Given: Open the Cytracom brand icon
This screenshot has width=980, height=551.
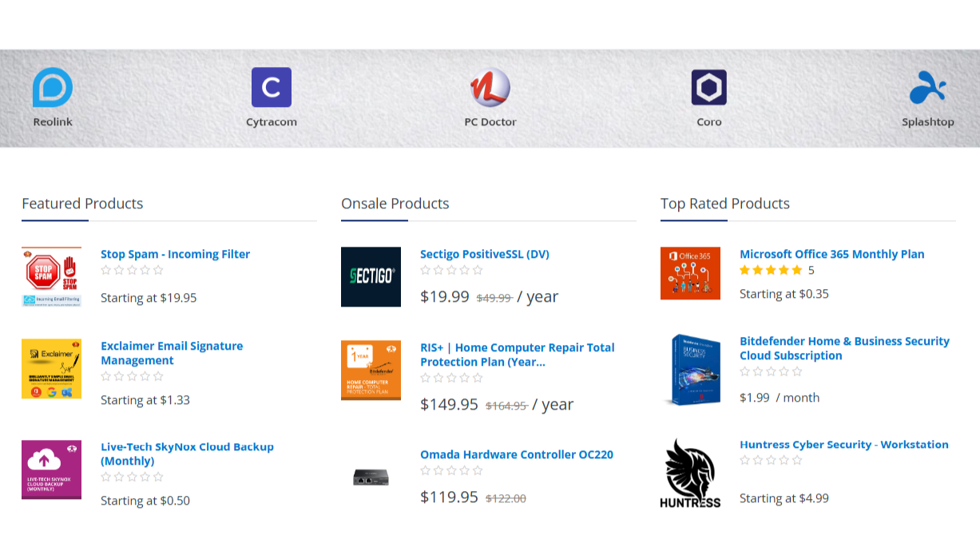Looking at the screenshot, I should tap(272, 87).
